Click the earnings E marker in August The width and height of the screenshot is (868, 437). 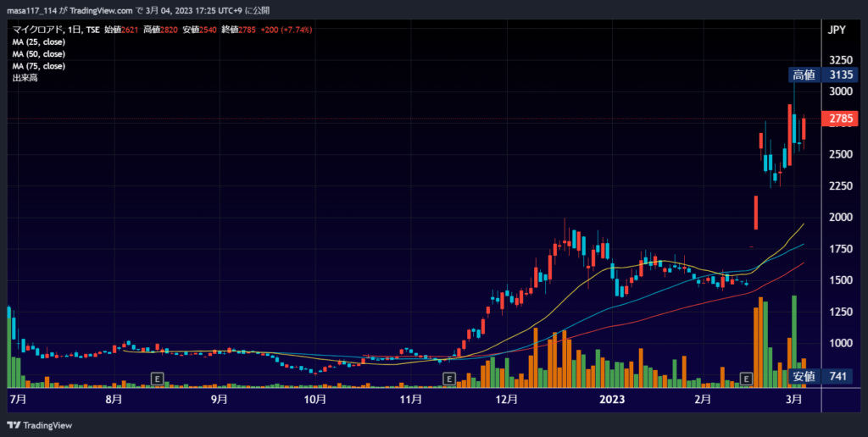coord(158,379)
